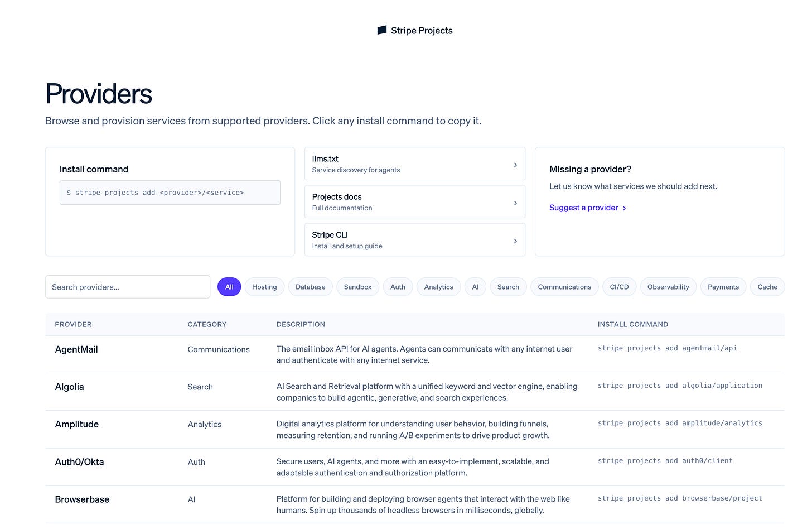Select the AI filter chip
Viewport: 812px width, 529px height.
tap(475, 287)
